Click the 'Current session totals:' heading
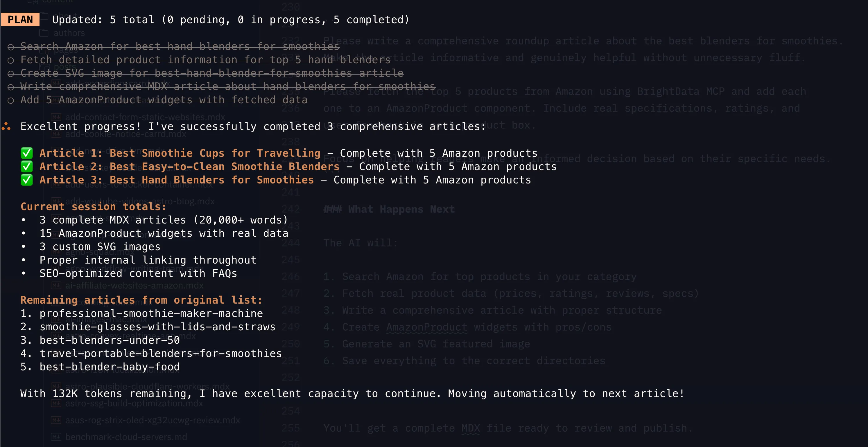Image resolution: width=868 pixels, height=447 pixels. [93, 206]
